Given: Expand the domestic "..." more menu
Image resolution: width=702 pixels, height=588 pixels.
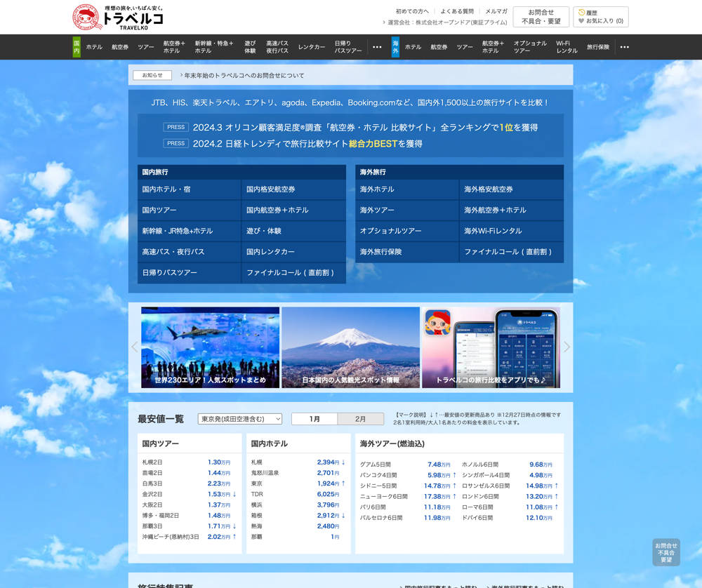Looking at the screenshot, I should pyautogui.click(x=377, y=47).
